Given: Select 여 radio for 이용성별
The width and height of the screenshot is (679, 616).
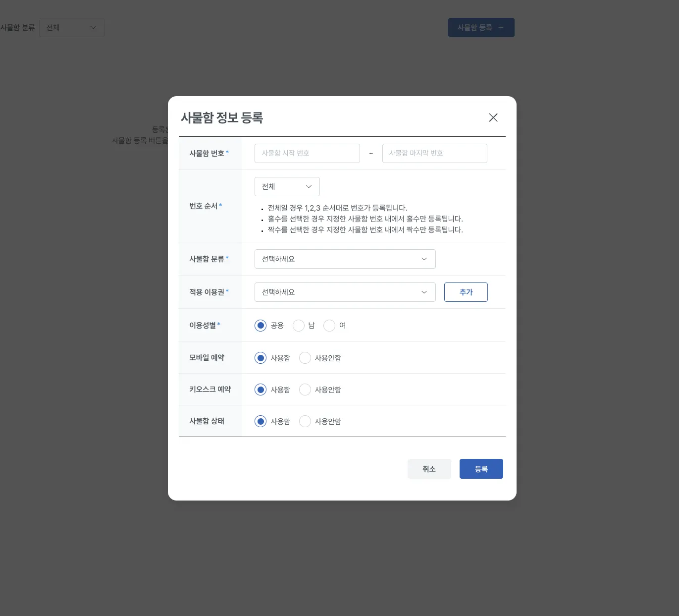Looking at the screenshot, I should pos(329,326).
